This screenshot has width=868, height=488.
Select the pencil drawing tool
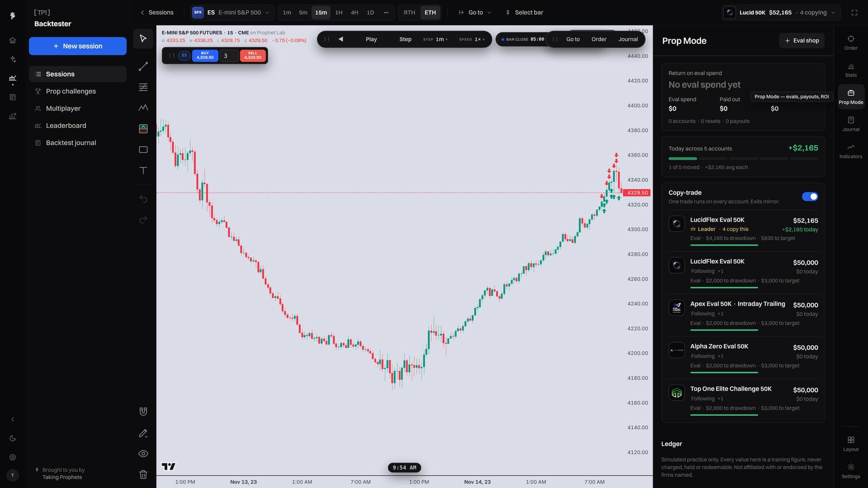pos(143,433)
